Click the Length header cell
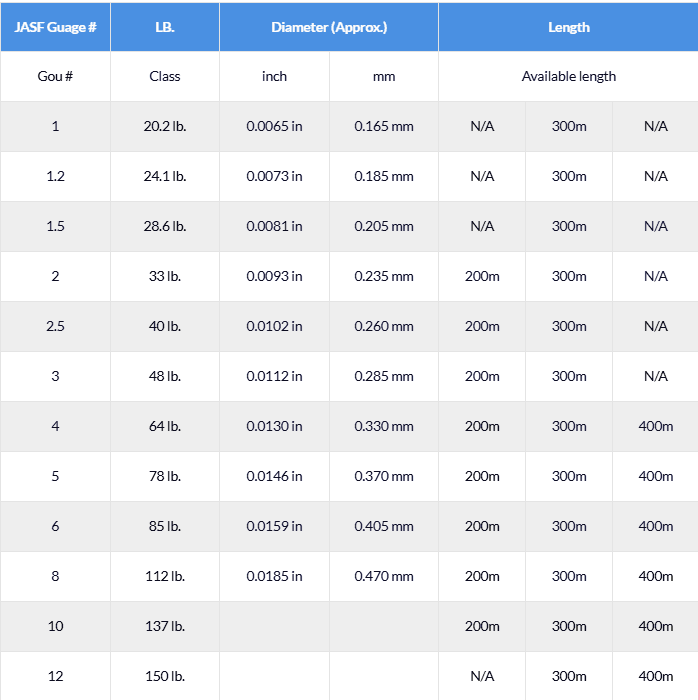The height and width of the screenshot is (700, 698). click(568, 27)
